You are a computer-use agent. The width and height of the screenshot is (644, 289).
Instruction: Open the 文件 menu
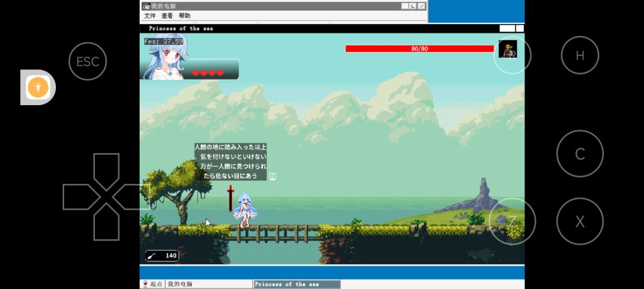[150, 16]
